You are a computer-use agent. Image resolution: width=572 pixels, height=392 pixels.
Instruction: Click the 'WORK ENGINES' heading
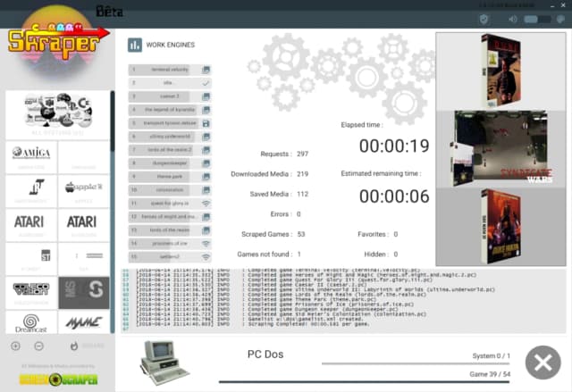point(171,45)
